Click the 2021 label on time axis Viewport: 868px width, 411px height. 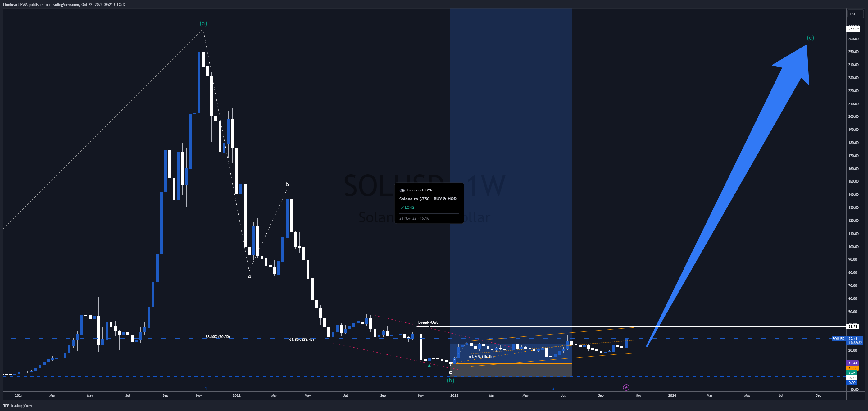click(19, 395)
